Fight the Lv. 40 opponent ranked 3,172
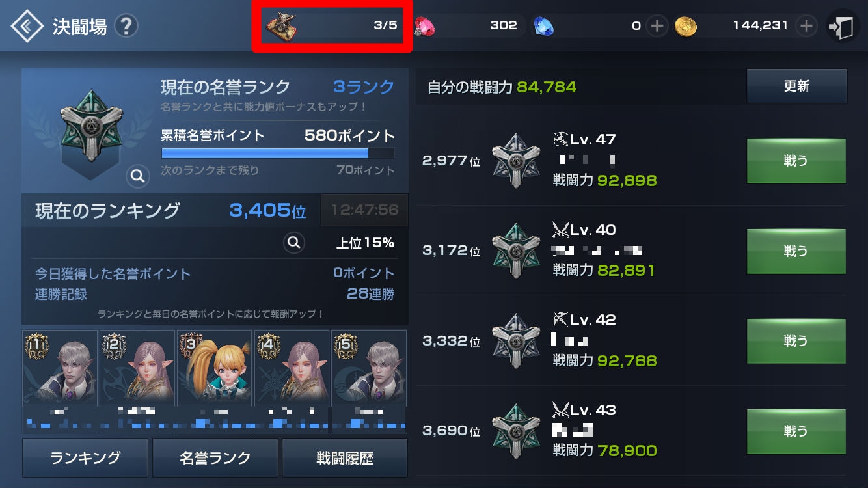Image resolution: width=868 pixels, height=488 pixels. coord(796,251)
